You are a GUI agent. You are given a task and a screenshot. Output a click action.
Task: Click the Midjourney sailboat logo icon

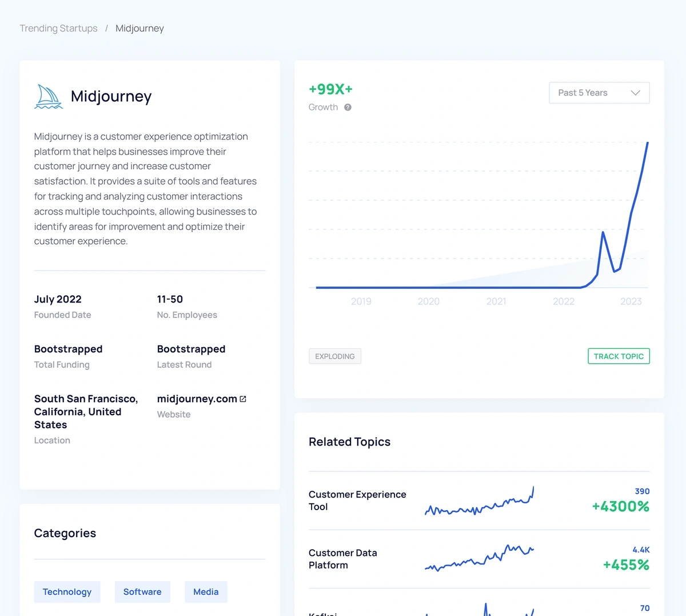pos(48,96)
